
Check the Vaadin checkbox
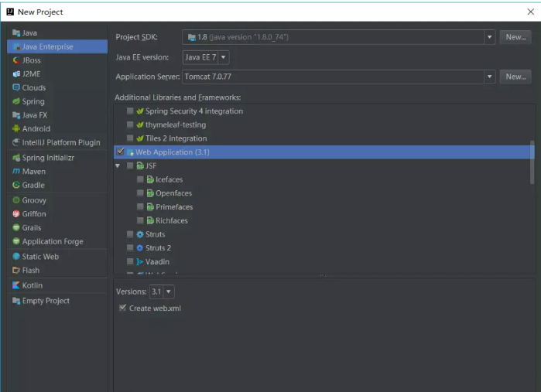pos(130,261)
